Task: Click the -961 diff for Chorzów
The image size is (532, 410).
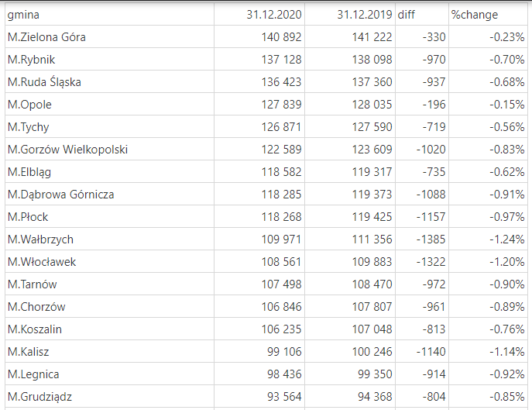Action: [434, 307]
